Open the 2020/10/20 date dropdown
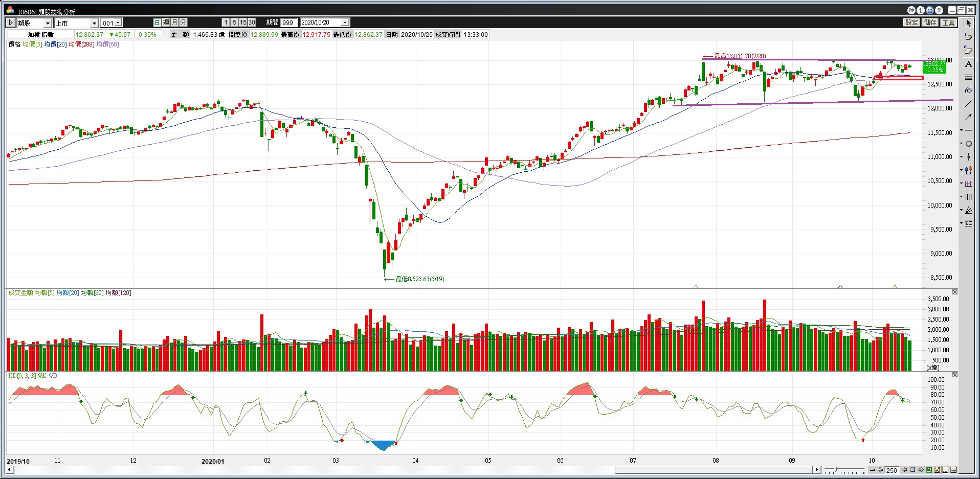The width and height of the screenshot is (980, 479). click(x=345, y=22)
